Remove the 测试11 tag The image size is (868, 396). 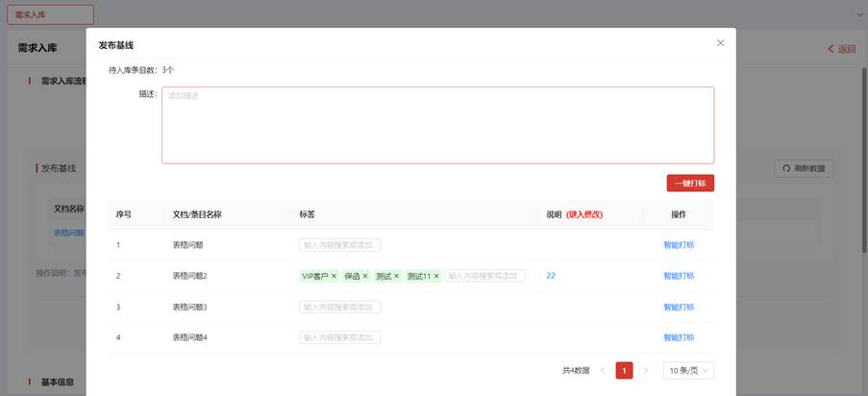[x=436, y=276]
